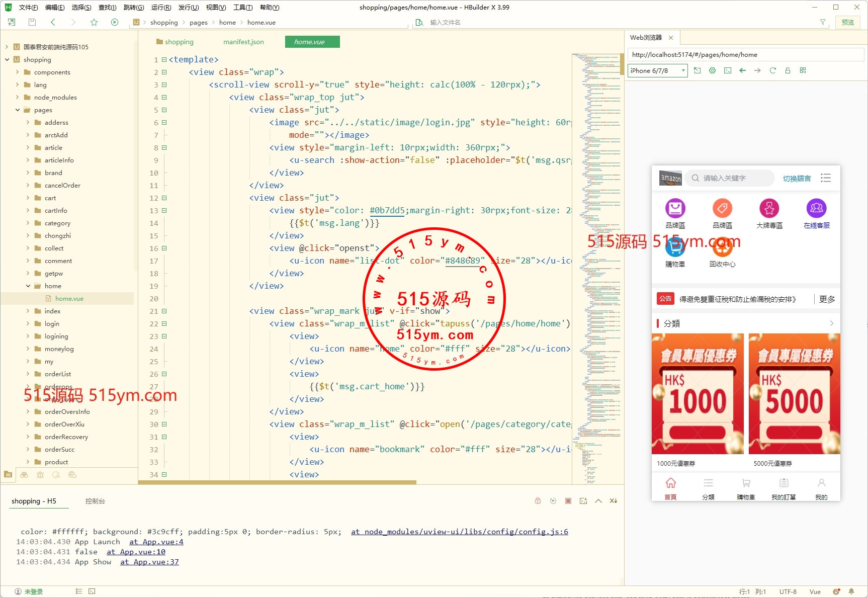This screenshot has width=868, height=598.
Task: Open browser settings gear icon
Action: (x=712, y=70)
